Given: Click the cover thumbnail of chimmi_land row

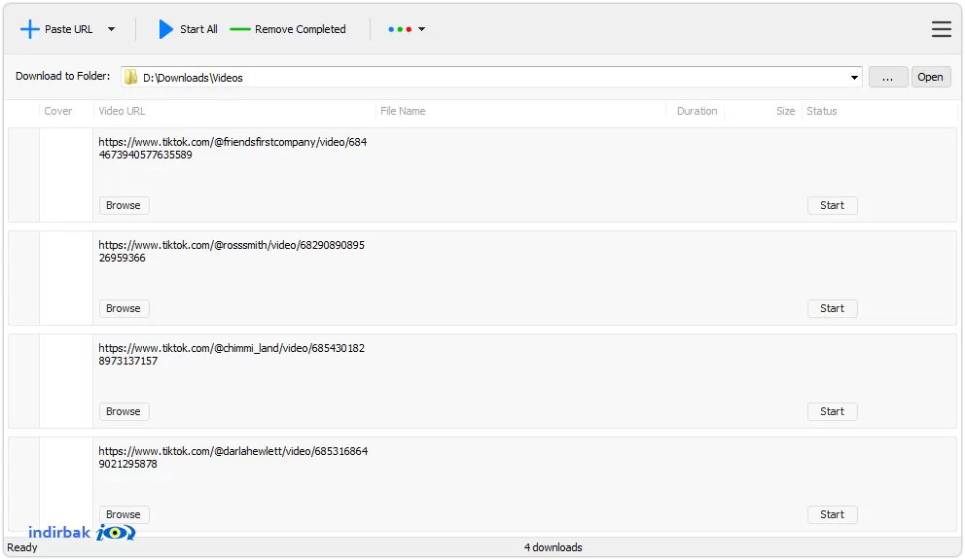Looking at the screenshot, I should tap(66, 381).
